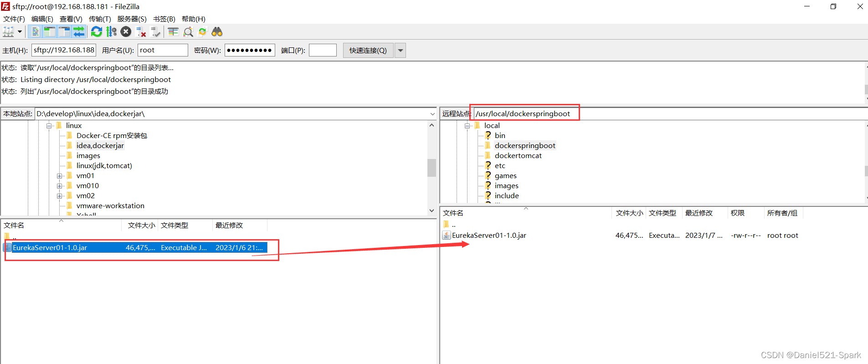
Task: Select dockerspringboot in remote tree
Action: click(525, 146)
